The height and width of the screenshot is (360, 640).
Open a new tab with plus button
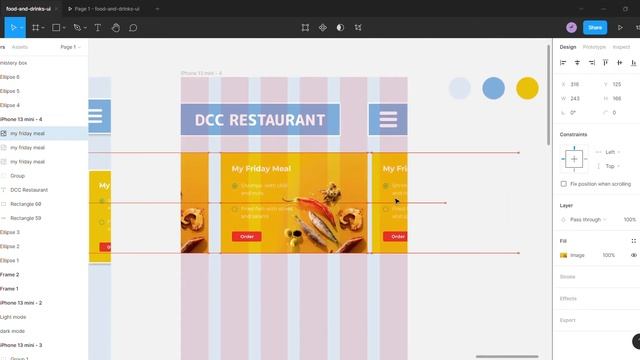tap(157, 9)
